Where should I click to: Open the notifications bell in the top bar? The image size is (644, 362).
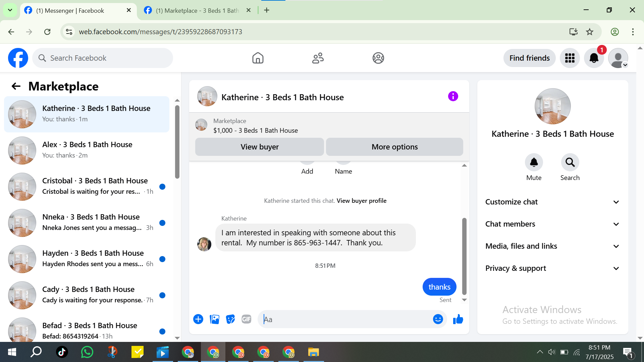[594, 58]
